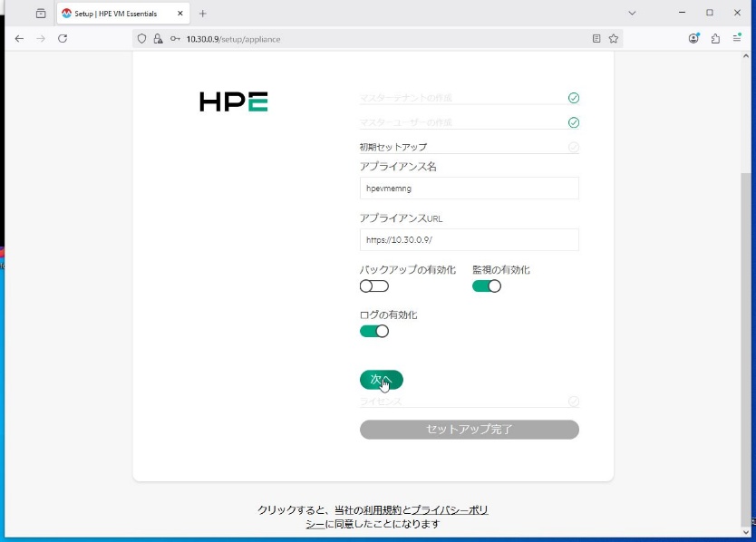Viewport: 756px width, 542px height.
Task: Click the Firefox tab overview icon
Action: (41, 14)
